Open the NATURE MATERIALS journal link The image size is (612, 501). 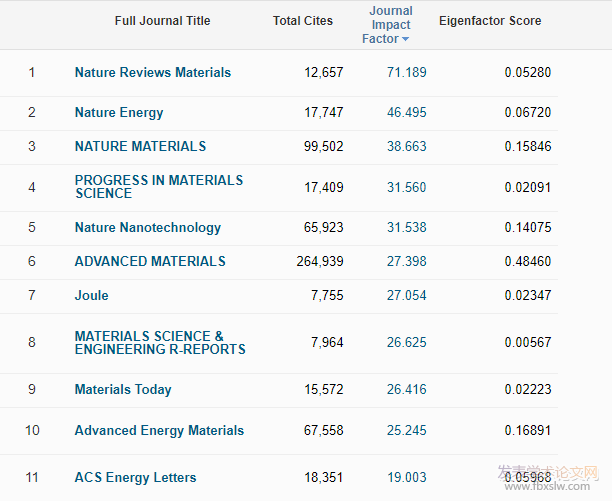coord(140,146)
